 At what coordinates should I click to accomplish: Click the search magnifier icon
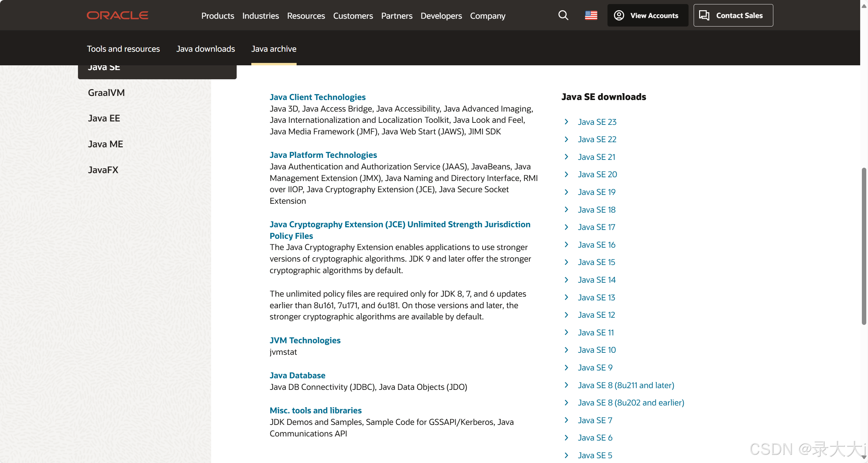tap(563, 15)
